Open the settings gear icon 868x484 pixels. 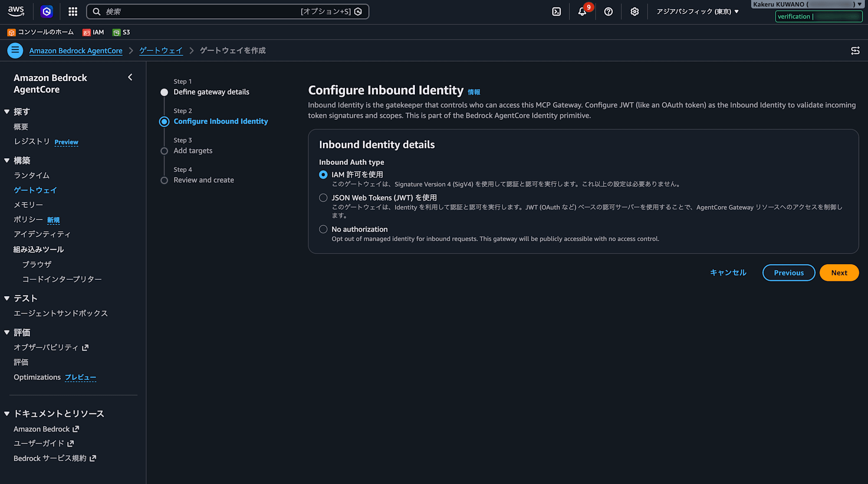(x=635, y=12)
